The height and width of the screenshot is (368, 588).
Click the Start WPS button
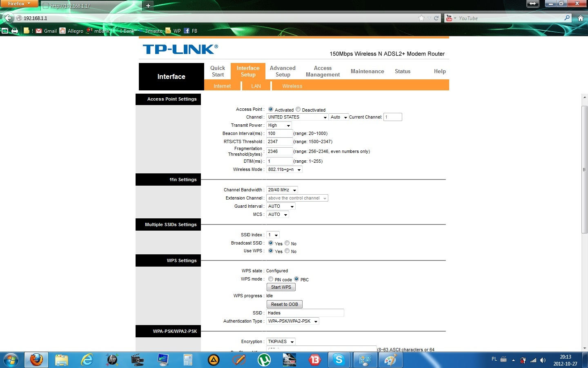(x=281, y=287)
